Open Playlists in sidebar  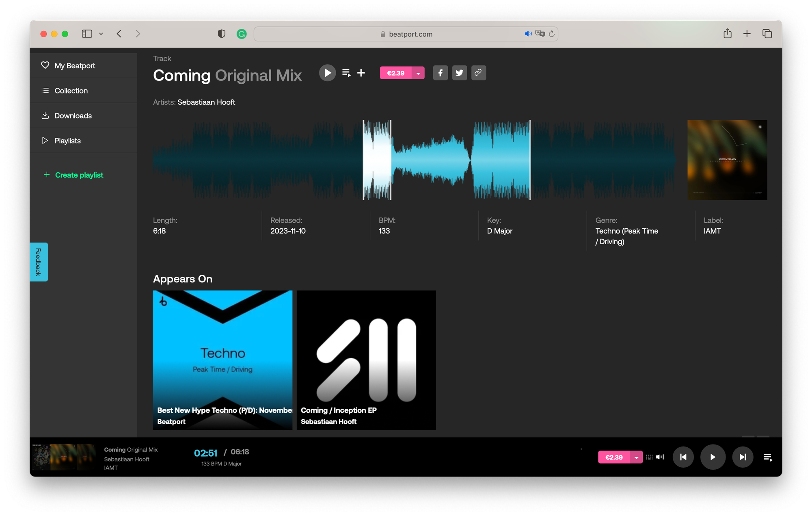pos(84,141)
